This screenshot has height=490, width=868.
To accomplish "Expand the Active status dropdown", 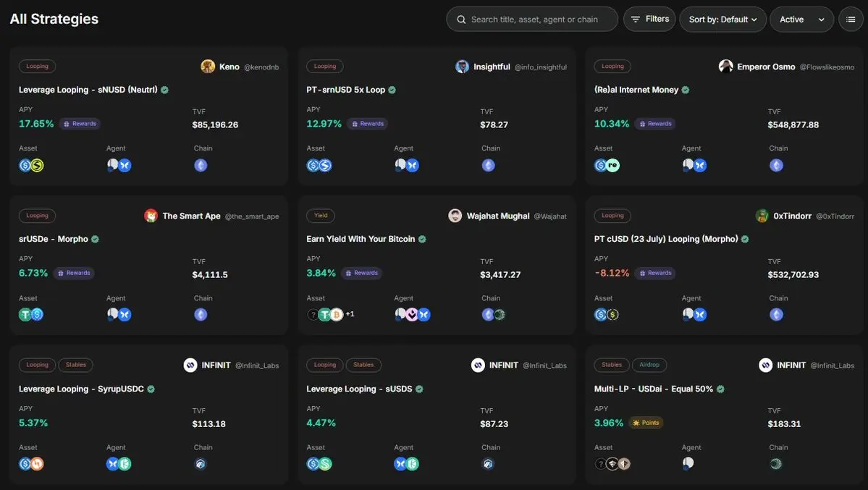I will point(801,20).
